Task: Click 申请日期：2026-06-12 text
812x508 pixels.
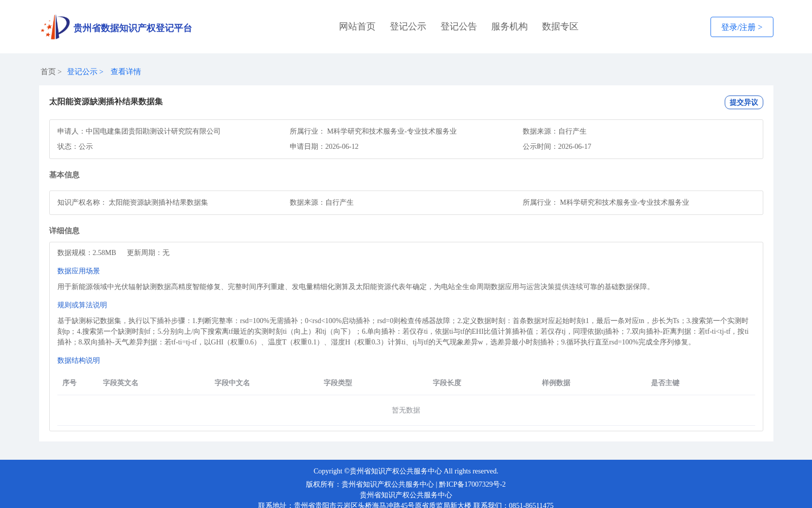Action: 324,146
